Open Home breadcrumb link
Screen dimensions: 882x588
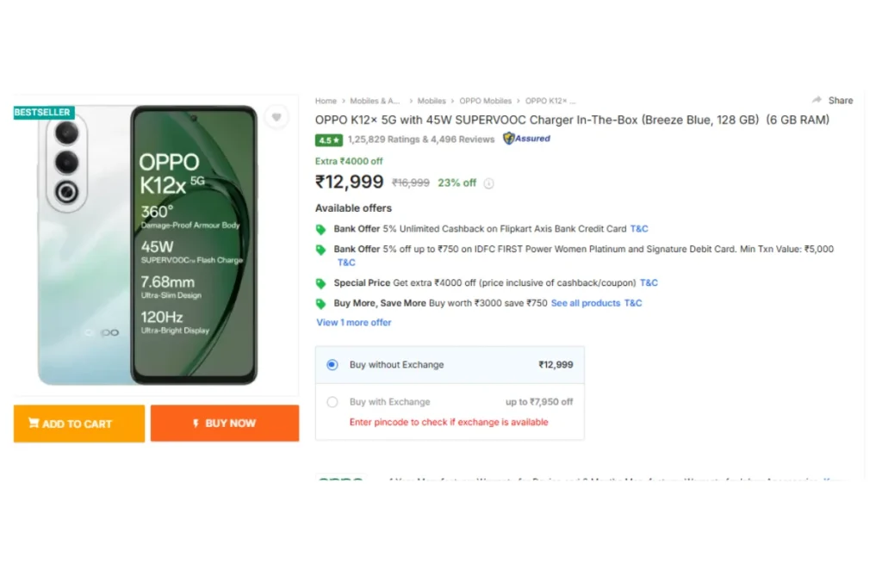(x=326, y=102)
